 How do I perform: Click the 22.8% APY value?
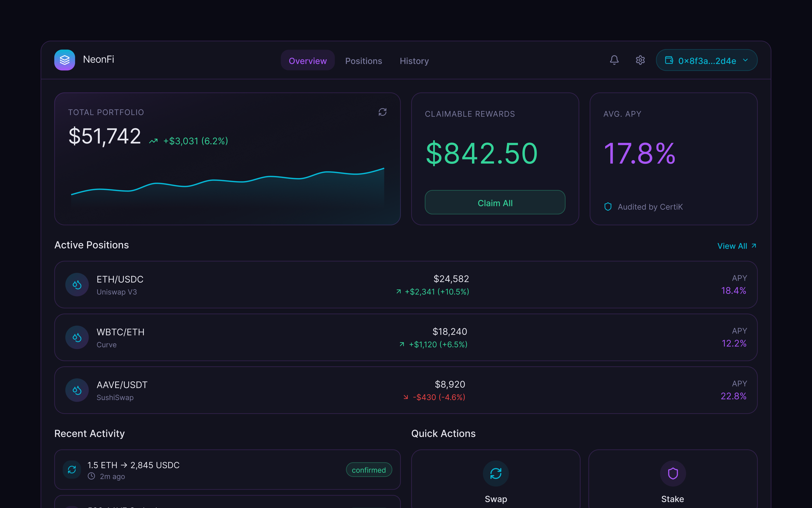(x=734, y=396)
